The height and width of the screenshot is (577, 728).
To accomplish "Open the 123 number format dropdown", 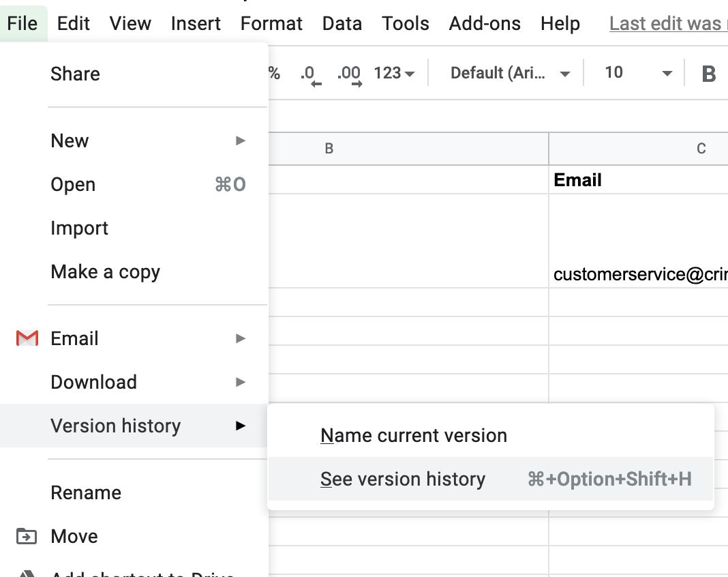I will [394, 74].
